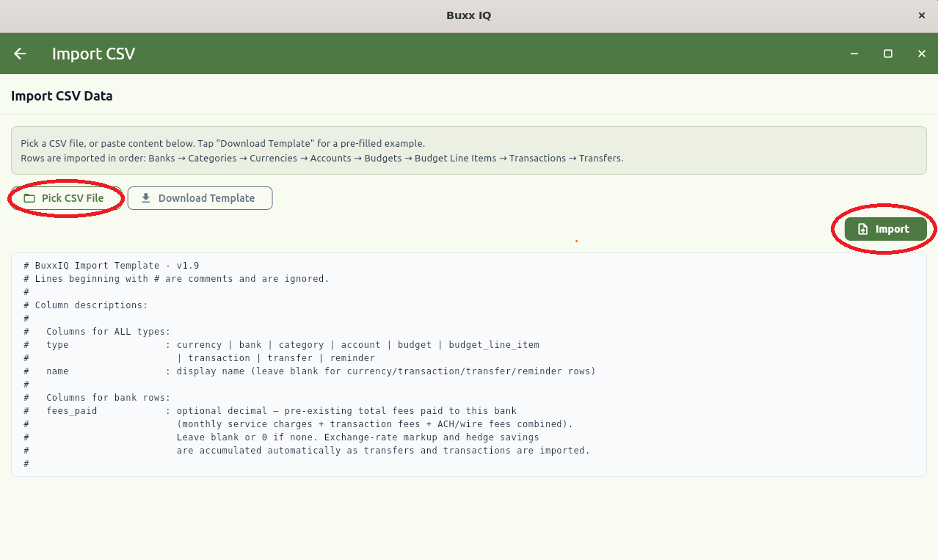Click the 'Buxx IQ' window title
This screenshot has height=560, width=938.
pyautogui.click(x=468, y=15)
